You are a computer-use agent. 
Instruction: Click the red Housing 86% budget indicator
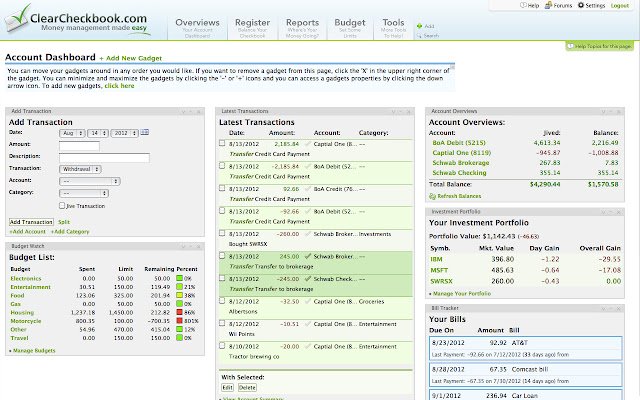[179, 312]
